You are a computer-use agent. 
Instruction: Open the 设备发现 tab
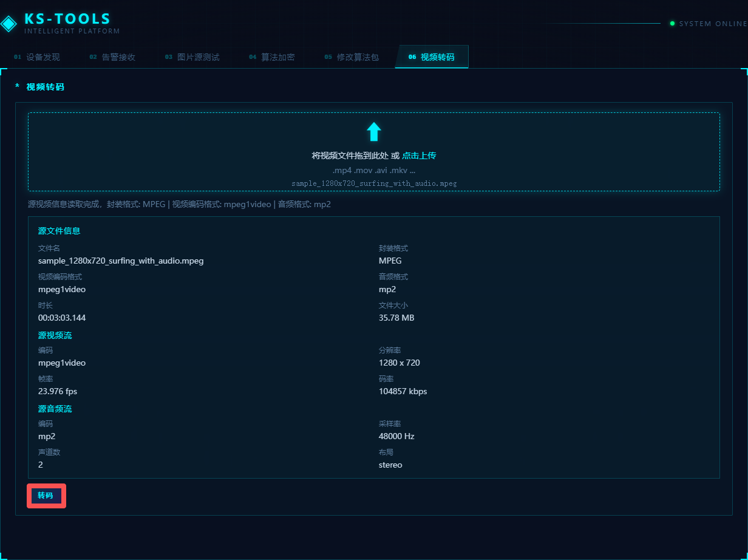pos(38,57)
